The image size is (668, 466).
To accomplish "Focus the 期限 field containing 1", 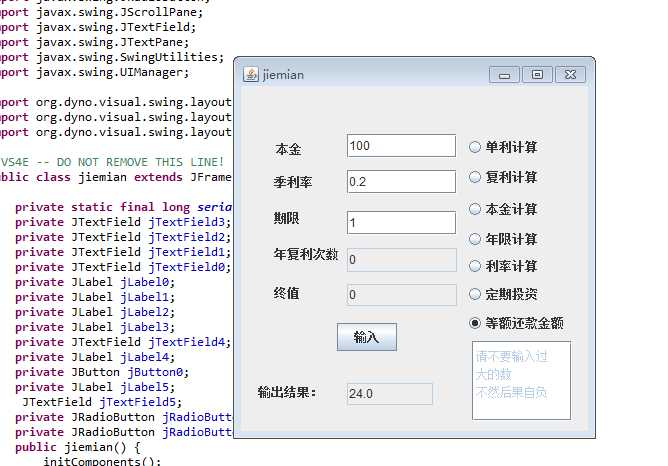I will 401,222.
